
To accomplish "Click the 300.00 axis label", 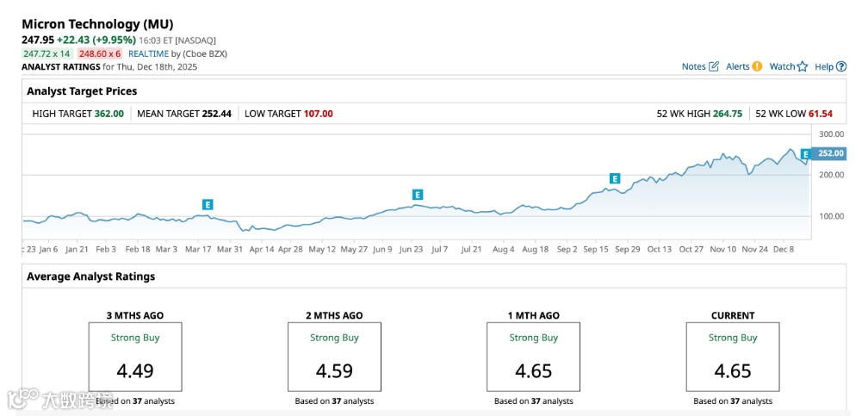I will 832,134.
